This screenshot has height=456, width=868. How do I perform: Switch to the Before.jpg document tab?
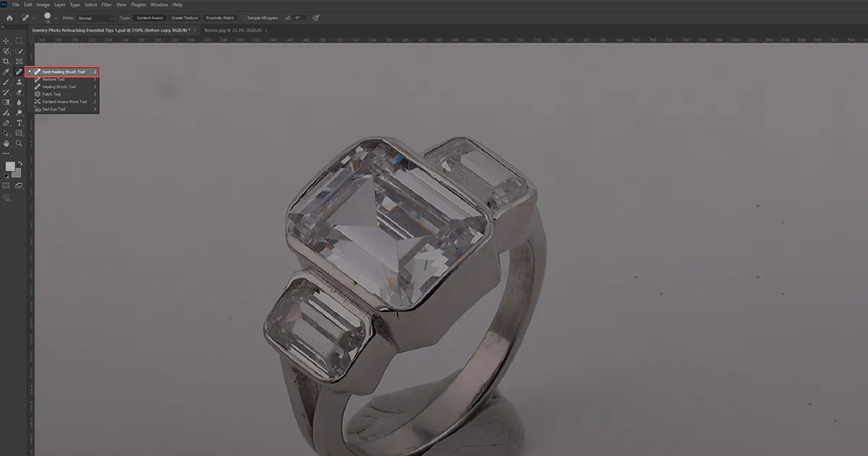(233, 30)
